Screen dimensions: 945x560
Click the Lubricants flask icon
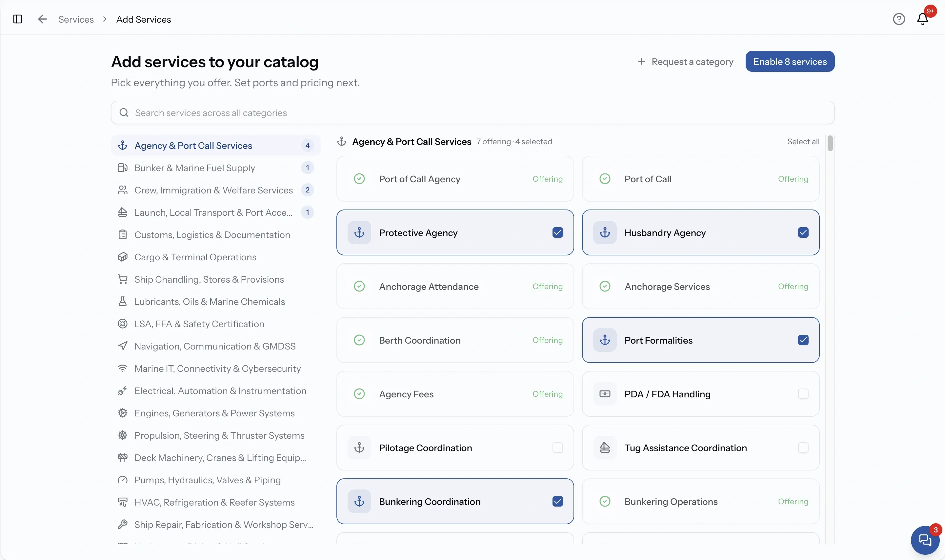123,302
